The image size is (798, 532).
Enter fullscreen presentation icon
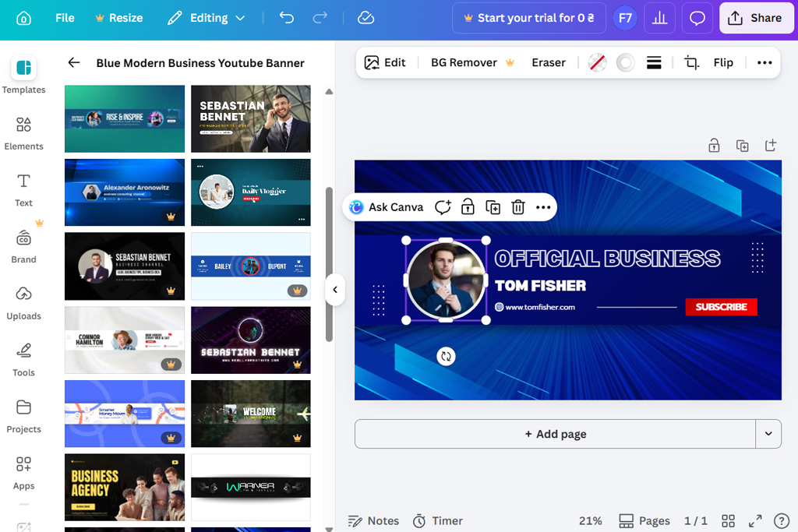pos(755,521)
